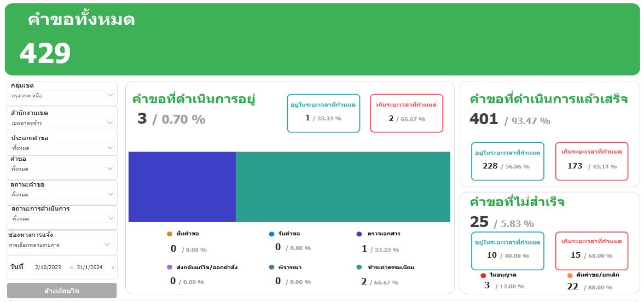Screen dimensions: 644x302
Task: Click the พิจารณา legend dot
Action: pyautogui.click(x=271, y=268)
